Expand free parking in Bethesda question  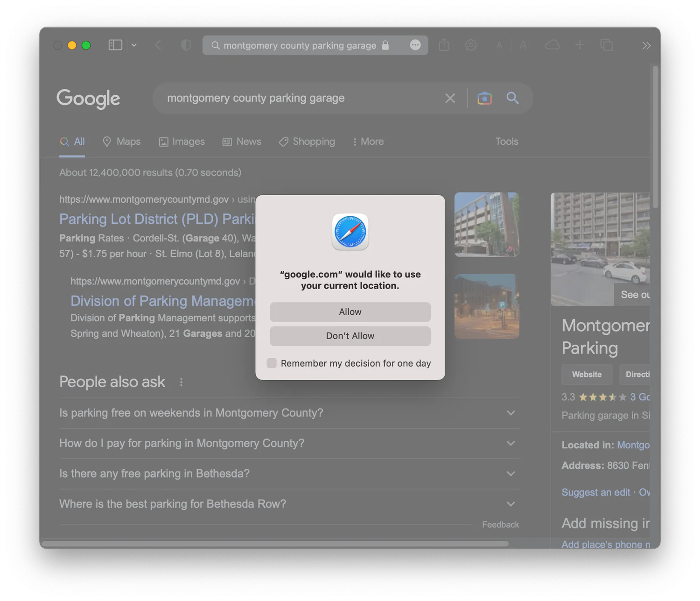[289, 474]
